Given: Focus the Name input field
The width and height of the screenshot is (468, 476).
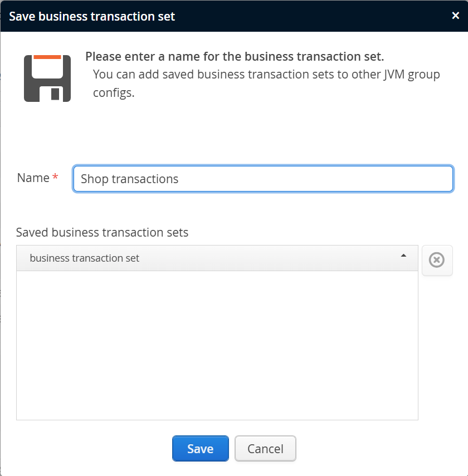Looking at the screenshot, I should tap(263, 179).
